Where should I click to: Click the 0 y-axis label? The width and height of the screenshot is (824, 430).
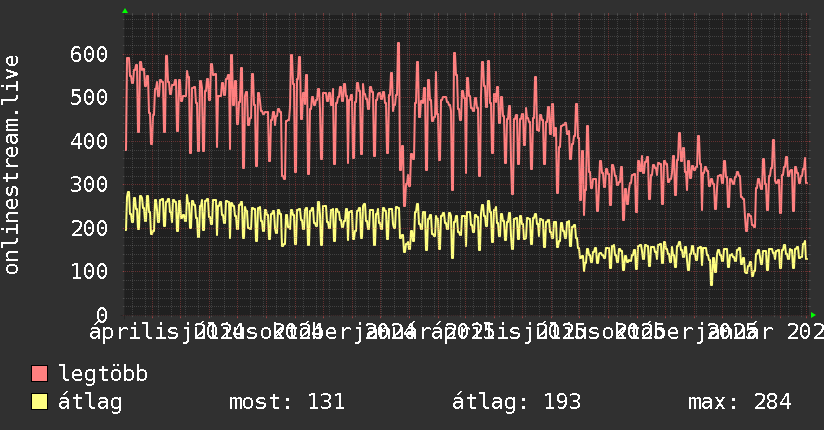pos(102,315)
